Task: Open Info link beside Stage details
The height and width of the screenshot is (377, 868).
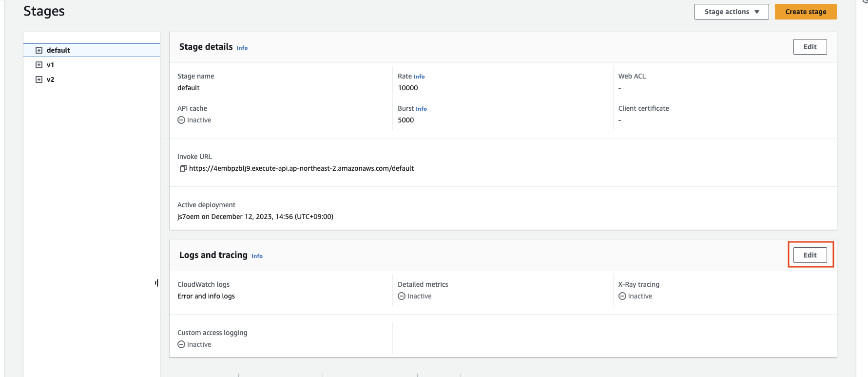Action: (x=242, y=48)
